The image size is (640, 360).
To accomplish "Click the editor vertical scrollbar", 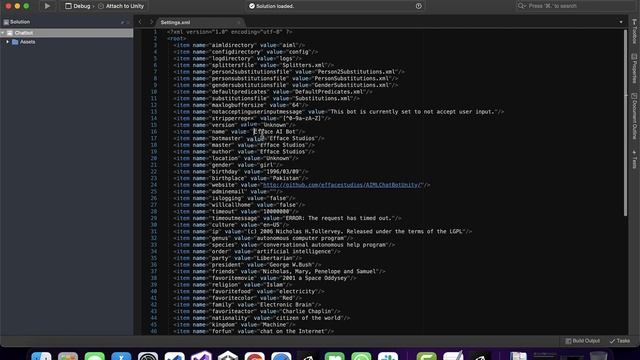I will (625, 122).
